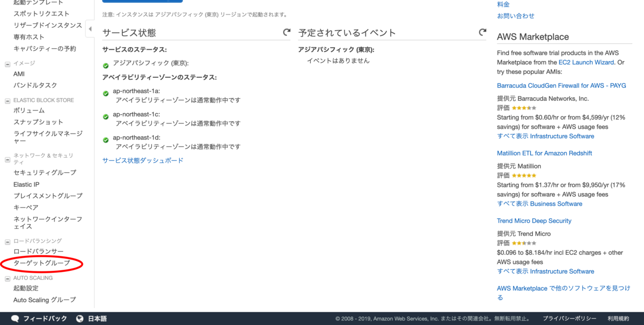Open プレイスメントグループ page
The height and width of the screenshot is (325, 644).
click(x=48, y=196)
